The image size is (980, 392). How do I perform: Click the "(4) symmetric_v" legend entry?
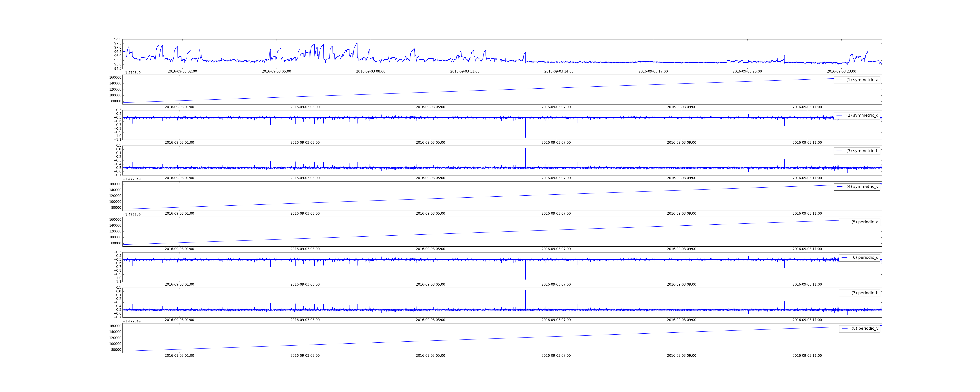[857, 186]
